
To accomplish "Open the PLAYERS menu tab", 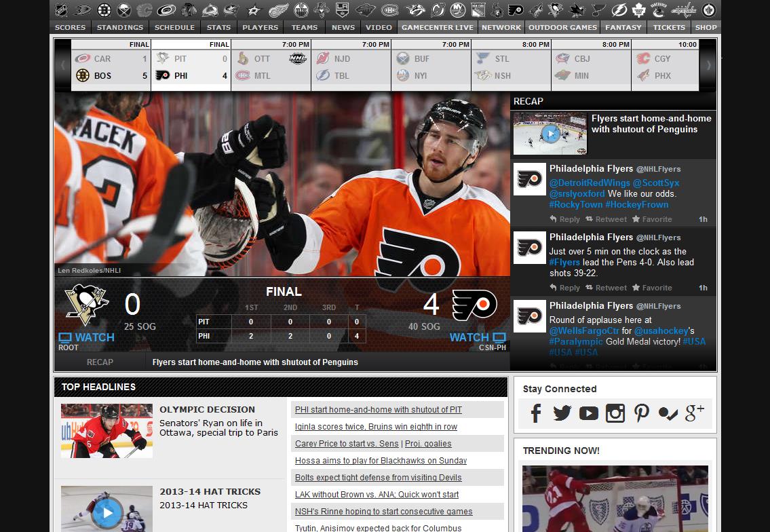I will pyautogui.click(x=261, y=28).
